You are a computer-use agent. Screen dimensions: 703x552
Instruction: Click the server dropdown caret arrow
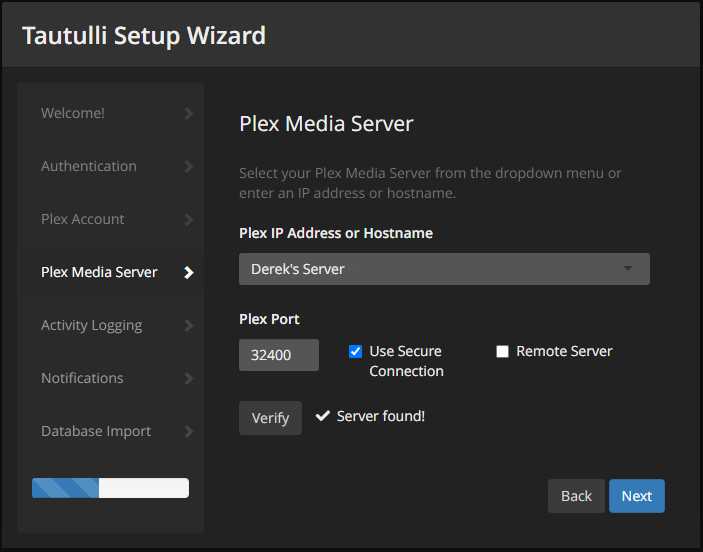628,268
